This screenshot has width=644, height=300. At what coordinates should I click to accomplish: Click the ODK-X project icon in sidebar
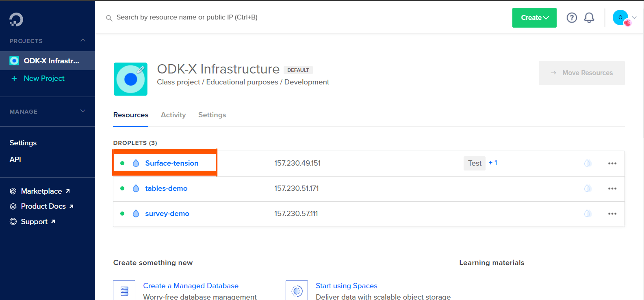pyautogui.click(x=14, y=61)
